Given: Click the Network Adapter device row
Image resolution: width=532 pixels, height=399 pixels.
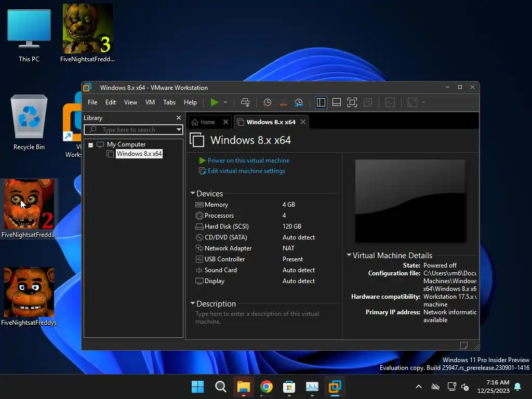Looking at the screenshot, I should 256,248.
